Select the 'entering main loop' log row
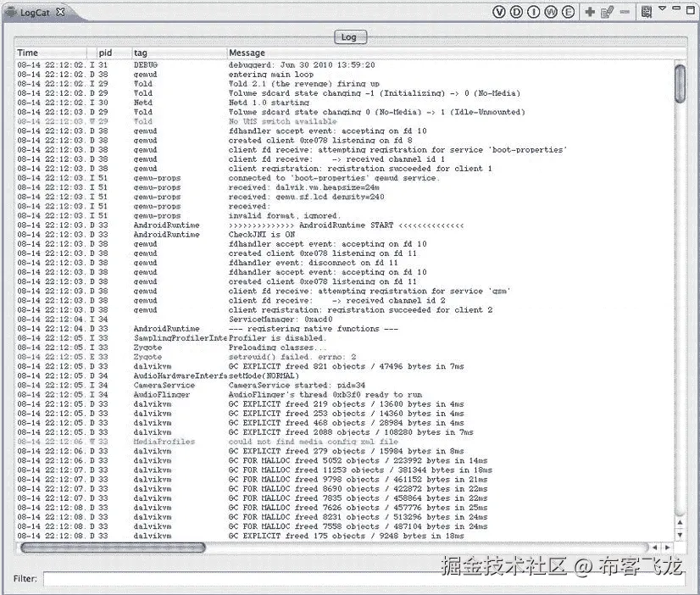Viewport: 700px width, 595px height. tap(344, 74)
